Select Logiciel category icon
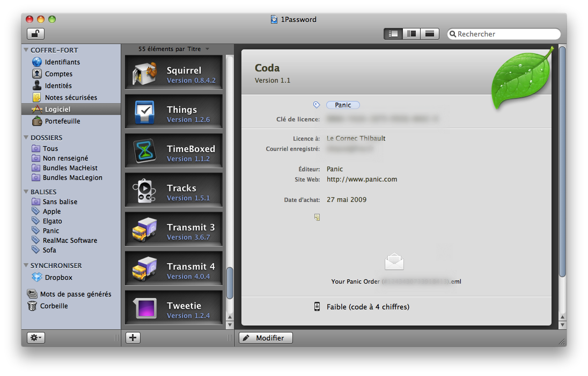Viewport: 588px width, 376px height. point(36,109)
